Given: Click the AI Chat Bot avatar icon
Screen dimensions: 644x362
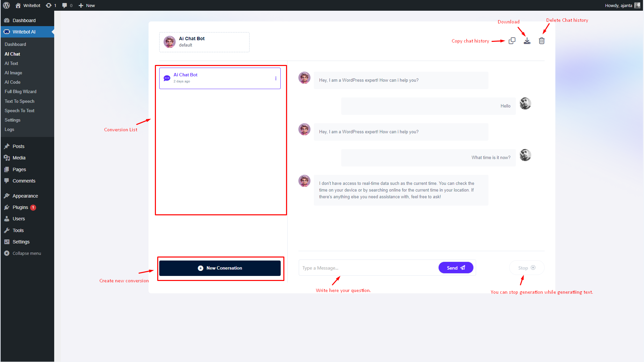Looking at the screenshot, I should (169, 41).
